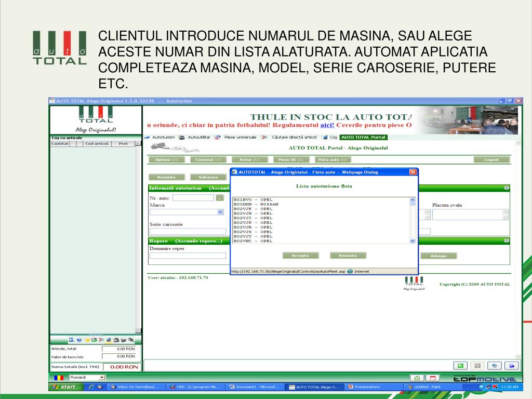Click Renunta button beside Salveaza

tap(167, 177)
